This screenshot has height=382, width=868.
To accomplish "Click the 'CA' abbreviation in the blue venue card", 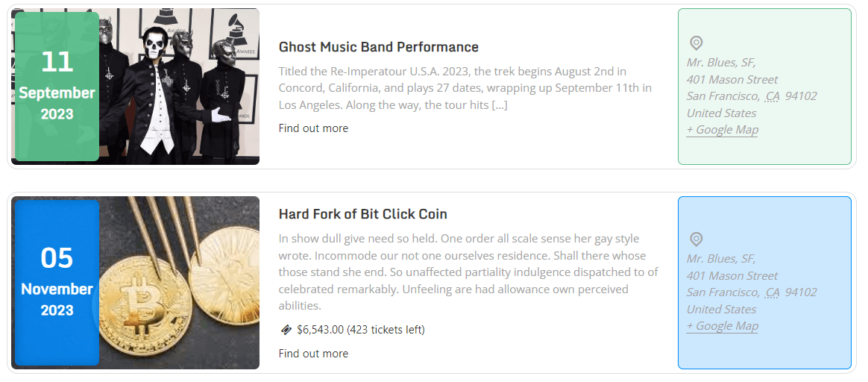I will pos(773,292).
